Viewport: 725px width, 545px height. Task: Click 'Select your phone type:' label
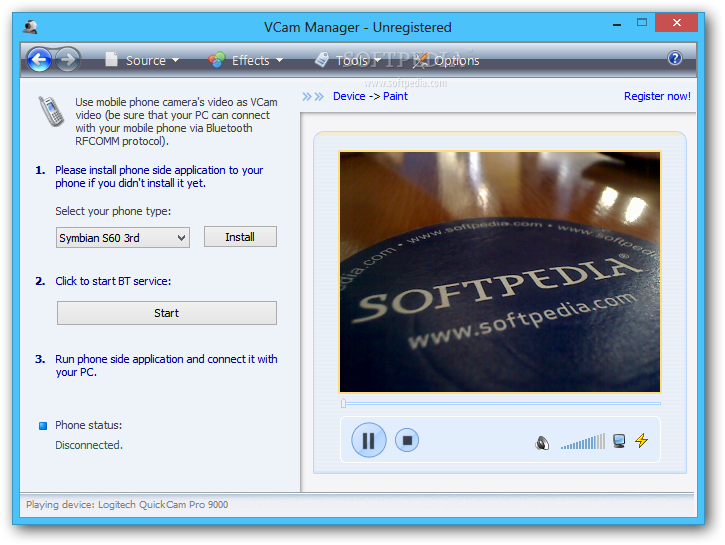113,211
